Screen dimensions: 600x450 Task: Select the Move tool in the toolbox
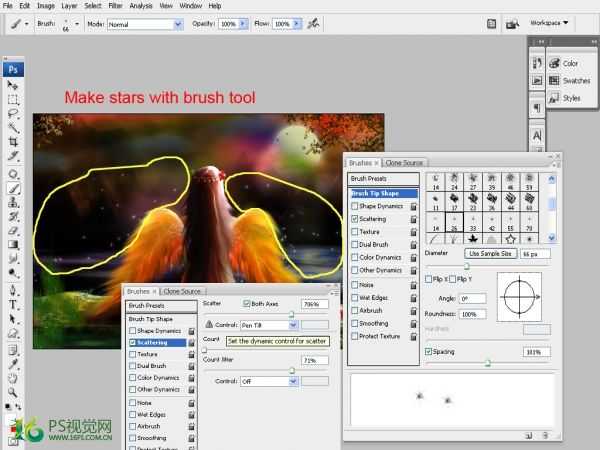[14, 86]
